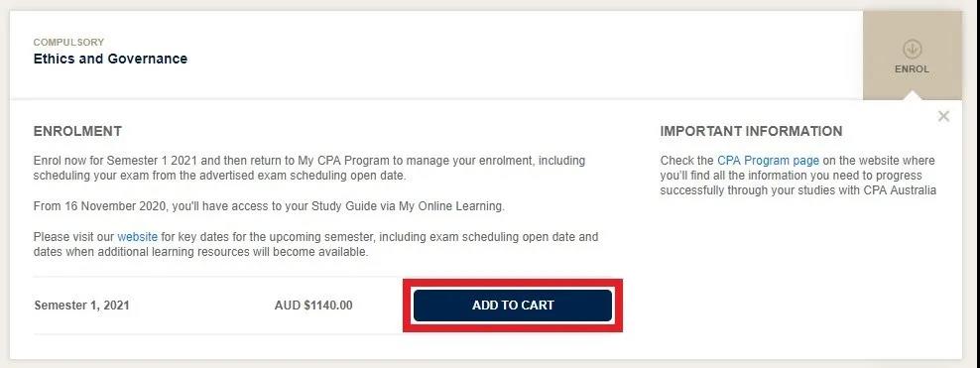Click the circled down-arrow ENROL icon
The width and height of the screenshot is (980, 368).
913,50
